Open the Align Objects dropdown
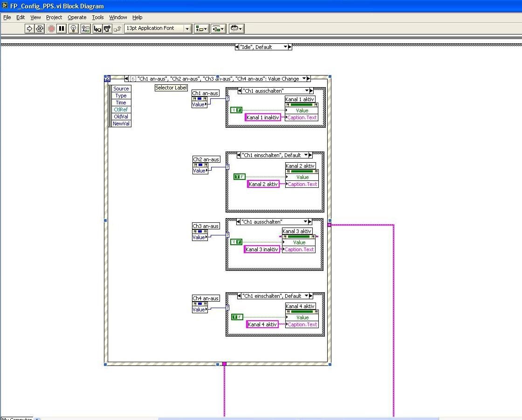 201,28
